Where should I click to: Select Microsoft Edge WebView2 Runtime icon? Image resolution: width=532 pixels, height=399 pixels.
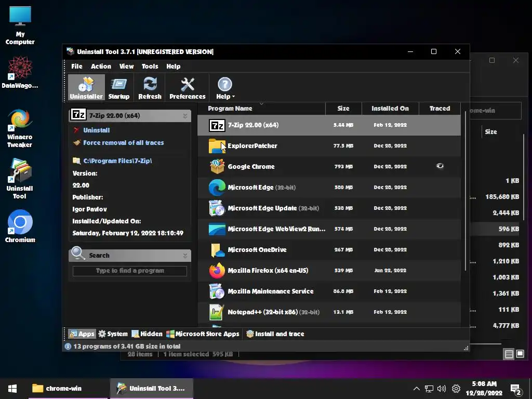click(x=217, y=229)
